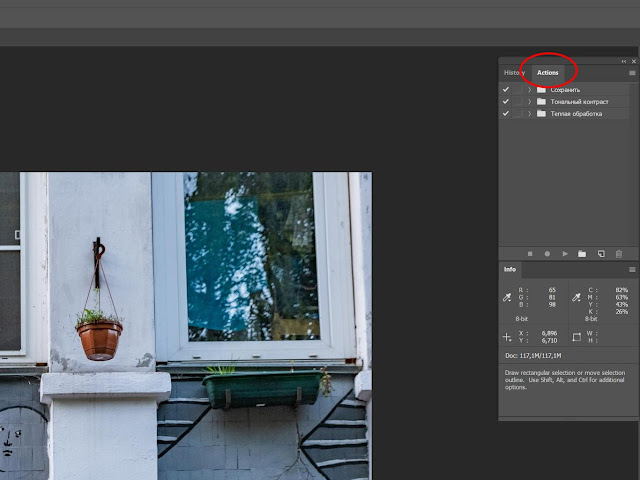The image size is (640, 480).
Task: Expand the Тональный контраст action set
Action: [x=529, y=101]
